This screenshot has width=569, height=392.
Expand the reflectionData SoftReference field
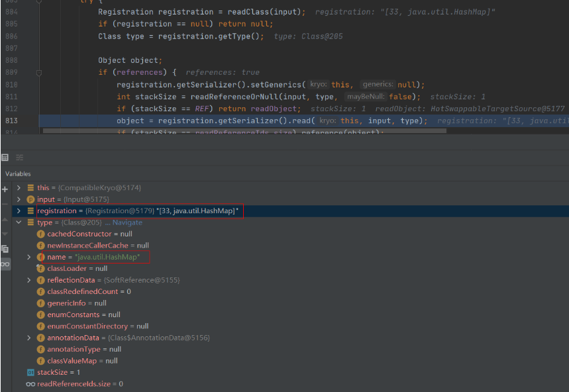point(28,280)
